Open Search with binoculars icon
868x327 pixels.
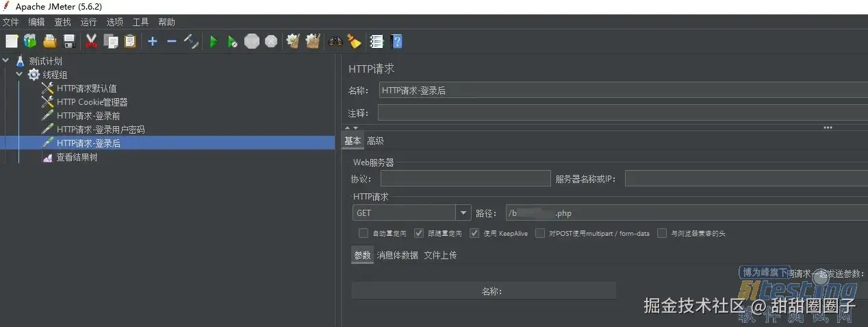335,41
